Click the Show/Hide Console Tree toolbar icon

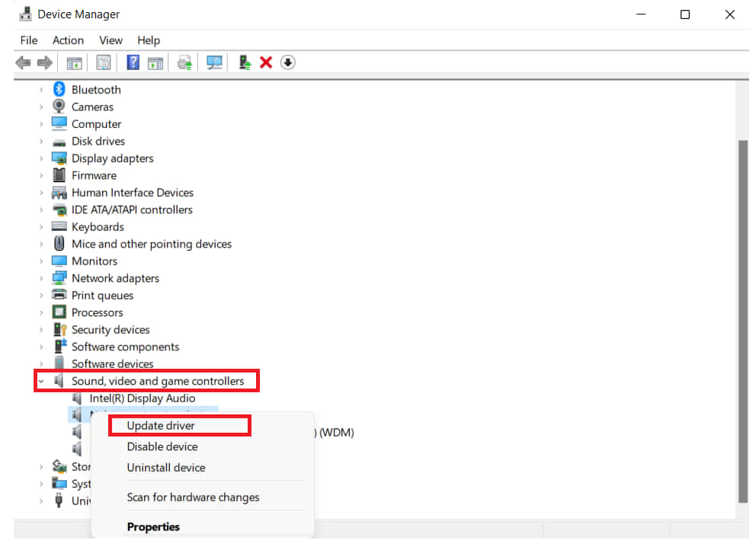[x=74, y=62]
